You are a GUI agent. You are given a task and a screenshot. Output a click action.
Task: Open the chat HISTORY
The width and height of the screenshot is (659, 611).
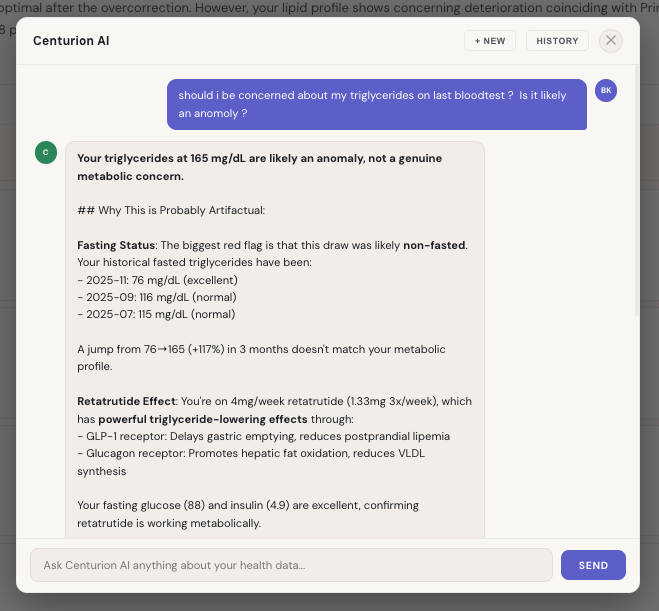[557, 41]
